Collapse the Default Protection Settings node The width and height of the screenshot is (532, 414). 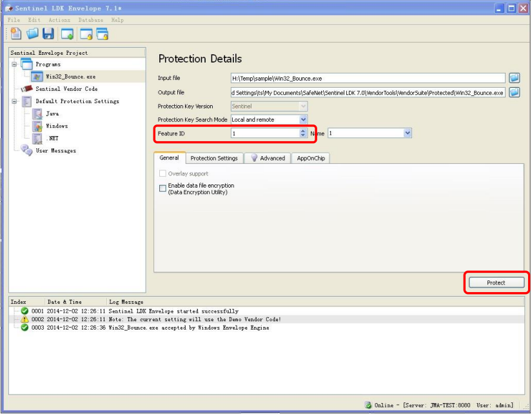14,101
